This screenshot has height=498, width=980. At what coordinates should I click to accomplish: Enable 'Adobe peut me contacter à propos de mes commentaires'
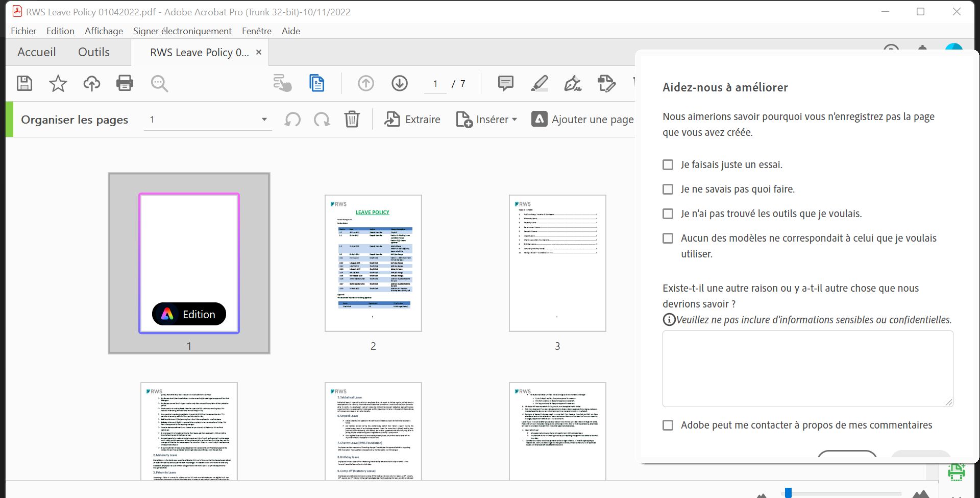tap(668, 424)
